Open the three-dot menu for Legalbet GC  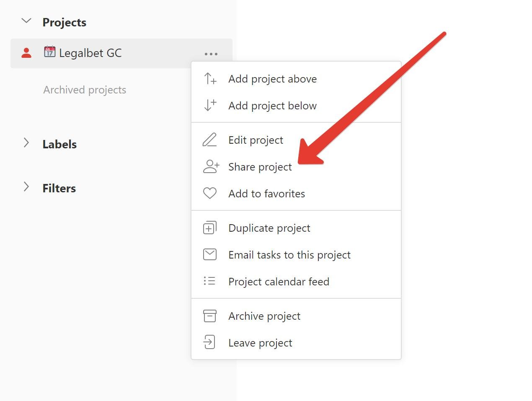point(211,54)
